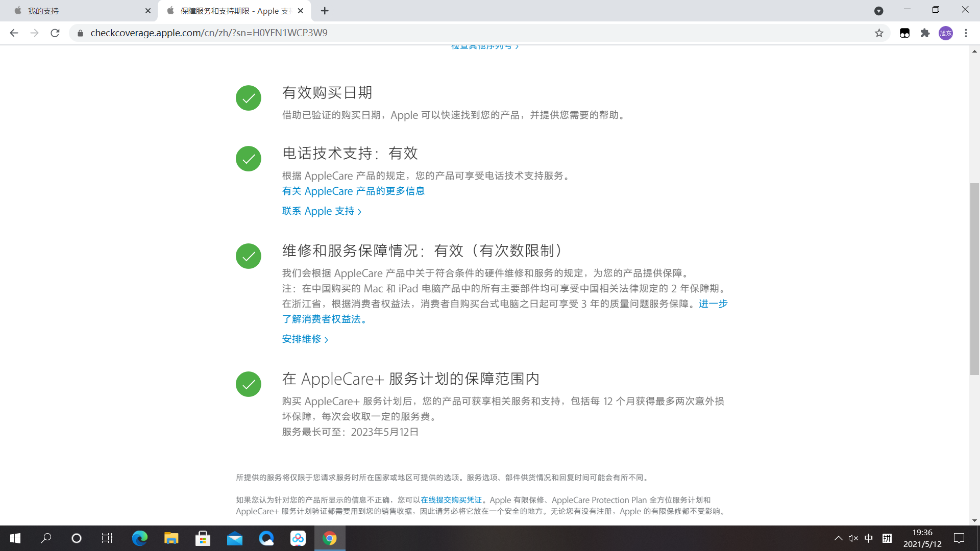Click the site lock security icon
Viewport: 980px width, 551px height.
coord(80,33)
